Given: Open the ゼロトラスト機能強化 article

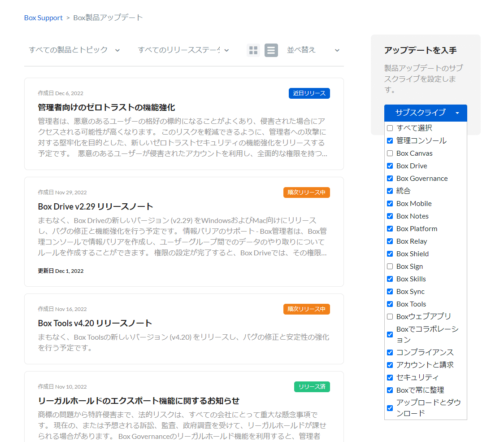Looking at the screenshot, I should tap(107, 107).
